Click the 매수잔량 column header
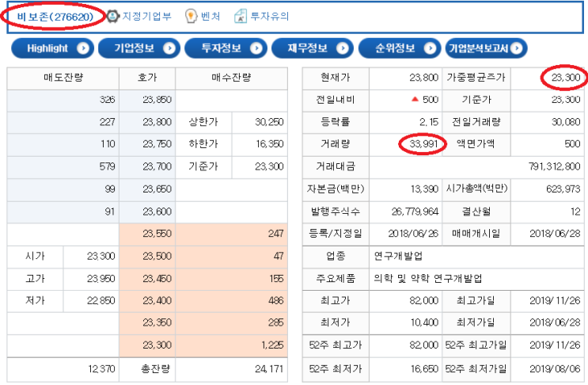 pyautogui.click(x=231, y=78)
